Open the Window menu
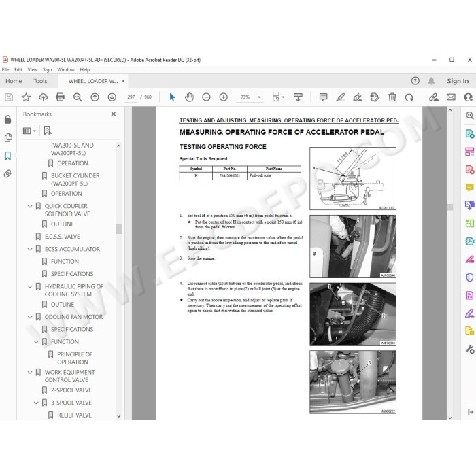 pos(66,70)
